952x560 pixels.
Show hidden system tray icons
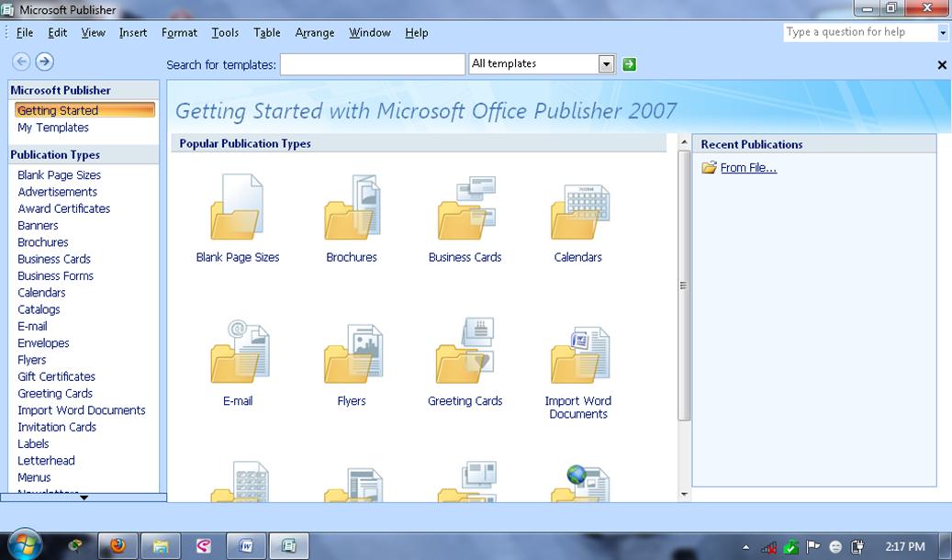(x=746, y=547)
